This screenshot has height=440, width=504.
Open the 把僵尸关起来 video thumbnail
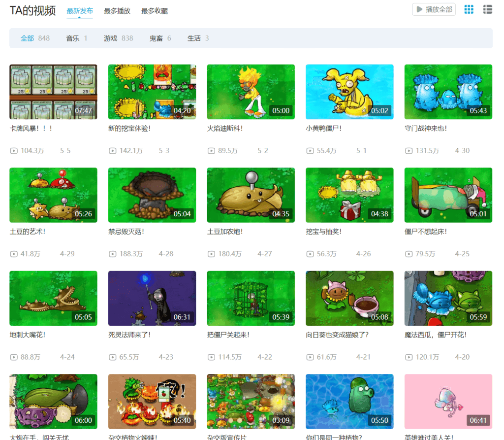click(251, 299)
